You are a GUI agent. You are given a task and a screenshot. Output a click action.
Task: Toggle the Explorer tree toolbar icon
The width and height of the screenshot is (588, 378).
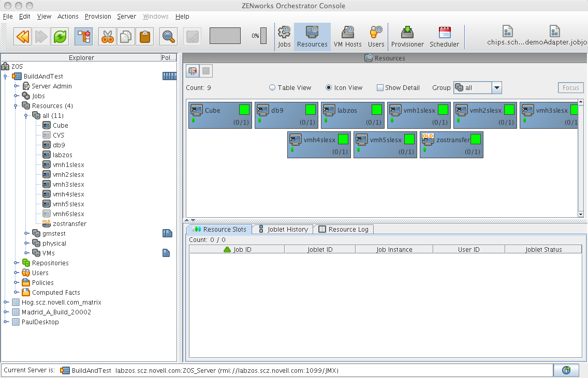click(84, 36)
